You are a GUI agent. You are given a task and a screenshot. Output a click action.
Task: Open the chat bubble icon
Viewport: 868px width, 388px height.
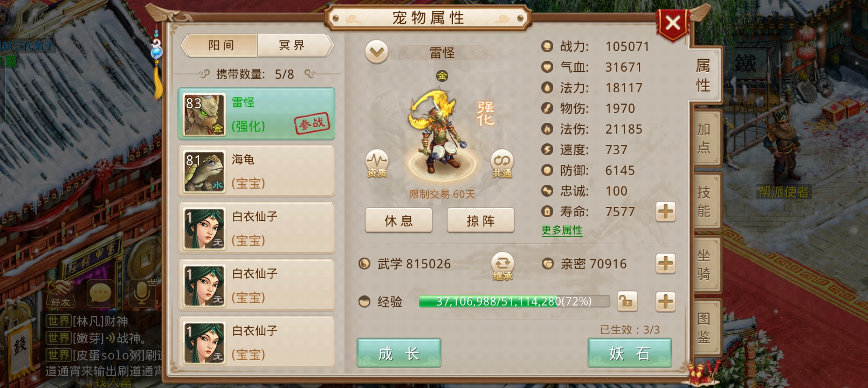pos(100,294)
